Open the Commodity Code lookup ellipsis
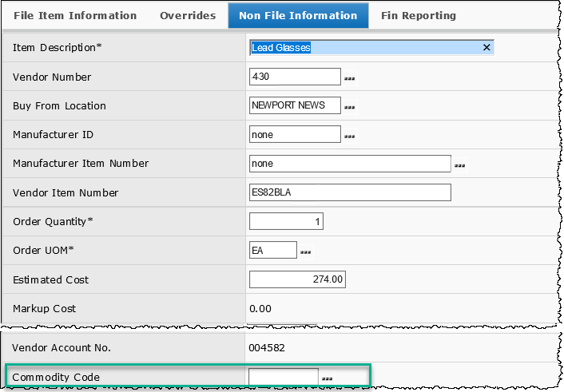This screenshot has height=392, width=564. 326,378
